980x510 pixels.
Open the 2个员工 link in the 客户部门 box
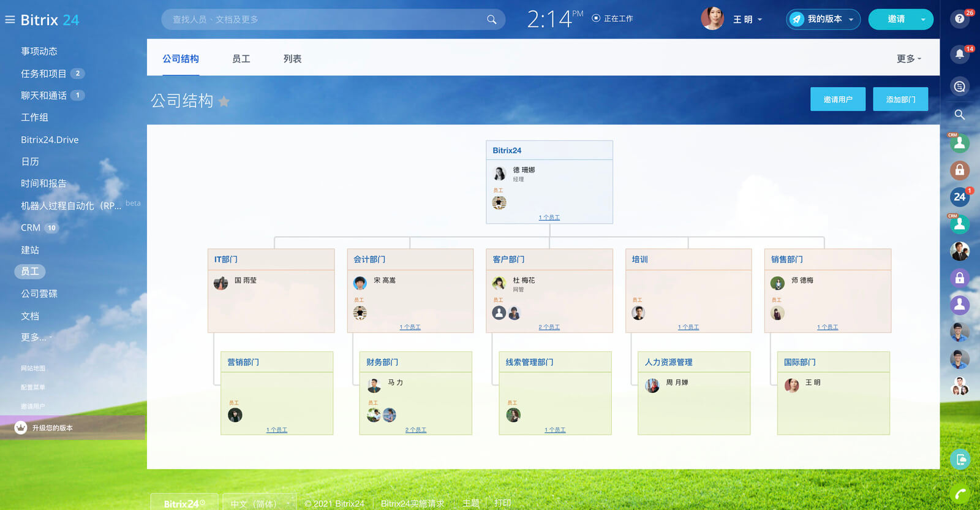click(x=549, y=327)
